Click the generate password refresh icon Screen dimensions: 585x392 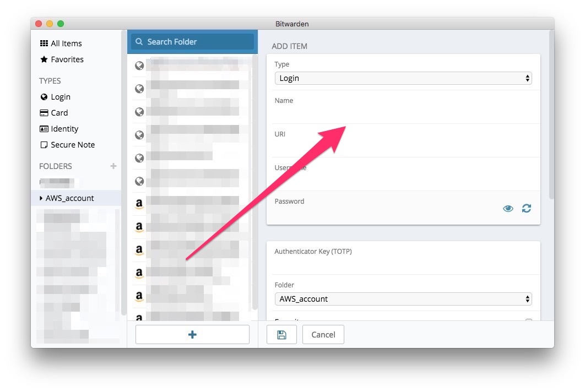coord(527,208)
